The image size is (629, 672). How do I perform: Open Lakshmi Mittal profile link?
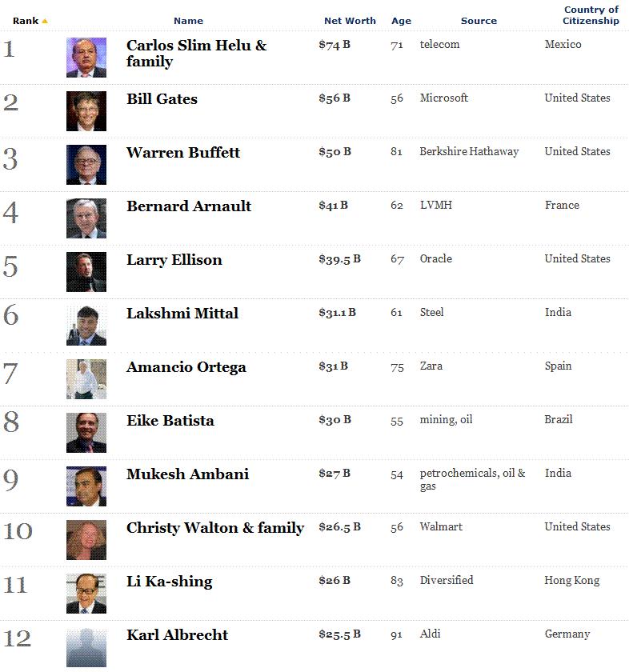tap(182, 314)
